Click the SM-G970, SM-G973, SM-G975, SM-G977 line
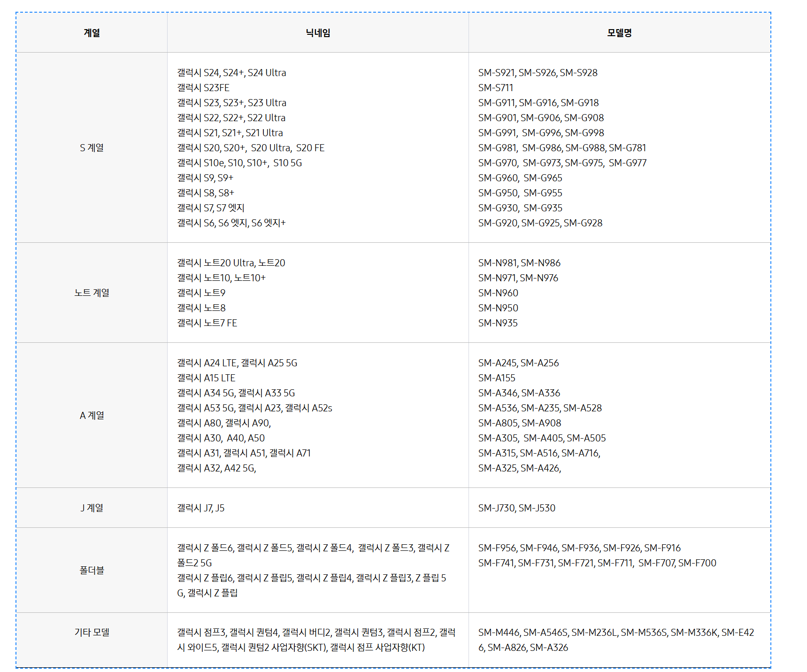 coord(562,163)
